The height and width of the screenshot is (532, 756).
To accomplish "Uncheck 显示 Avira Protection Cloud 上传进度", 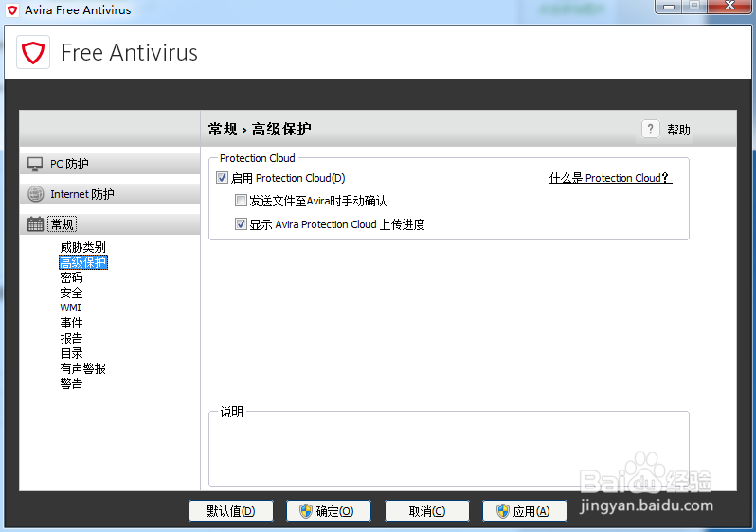I will (241, 224).
